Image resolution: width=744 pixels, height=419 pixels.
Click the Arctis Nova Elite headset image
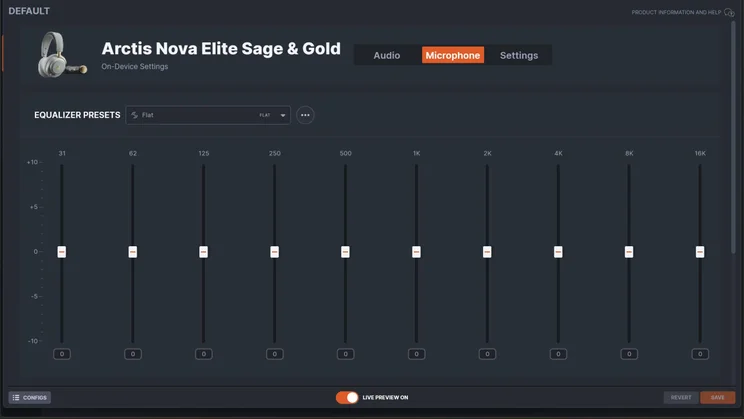point(61,55)
